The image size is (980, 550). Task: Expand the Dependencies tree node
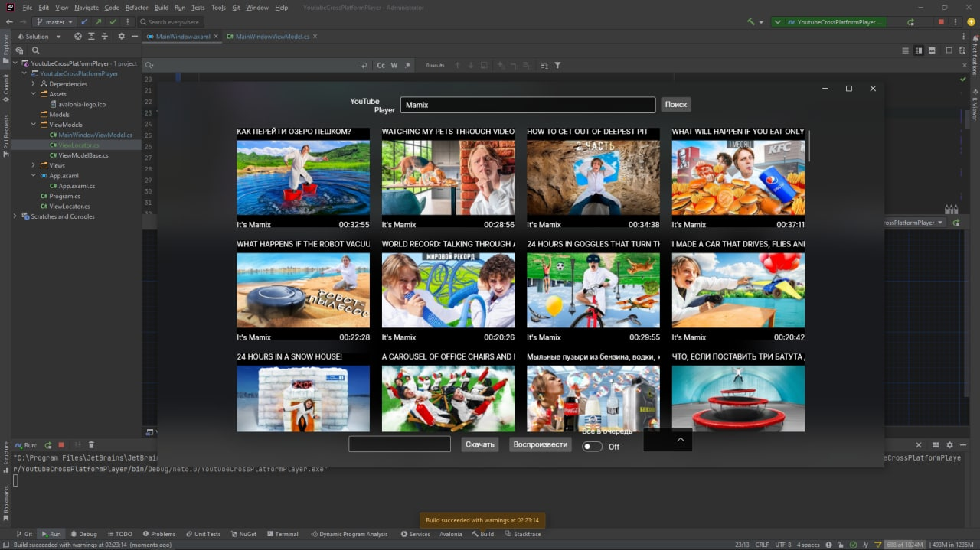(34, 84)
